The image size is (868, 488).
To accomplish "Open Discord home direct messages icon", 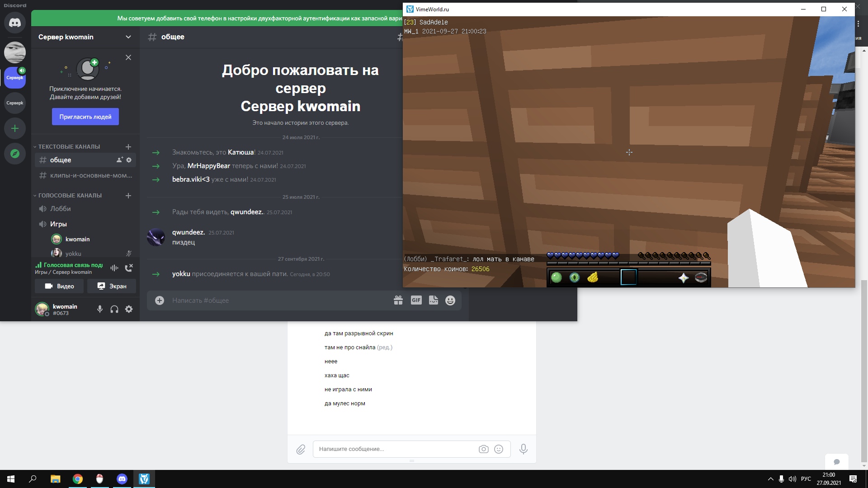I will 15,23.
